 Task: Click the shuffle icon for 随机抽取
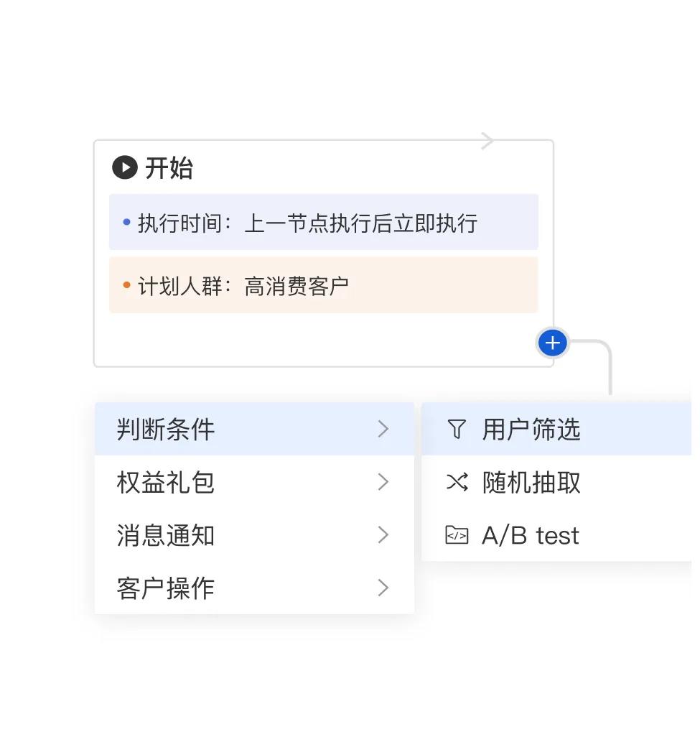coord(457,482)
